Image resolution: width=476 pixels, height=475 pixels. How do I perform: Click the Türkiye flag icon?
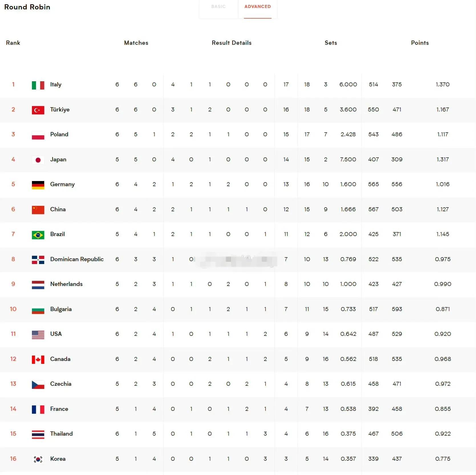[x=38, y=110]
